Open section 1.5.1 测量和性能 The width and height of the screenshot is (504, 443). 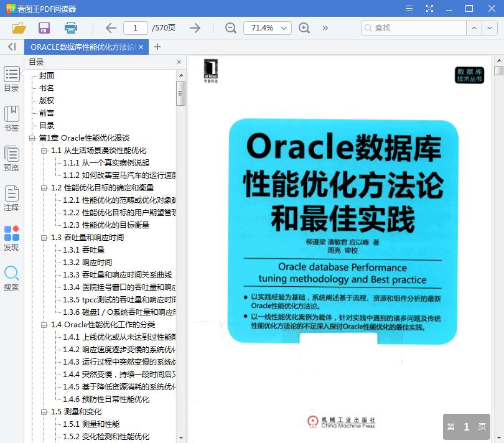click(x=91, y=424)
